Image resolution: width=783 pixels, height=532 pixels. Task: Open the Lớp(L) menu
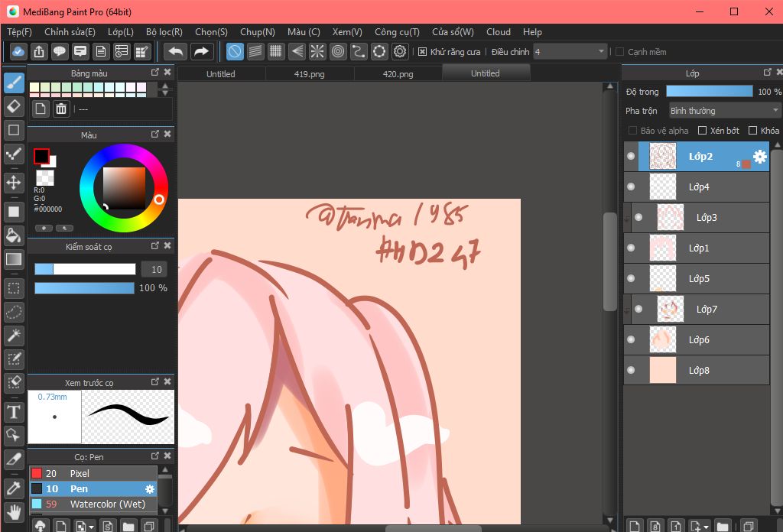click(x=121, y=32)
